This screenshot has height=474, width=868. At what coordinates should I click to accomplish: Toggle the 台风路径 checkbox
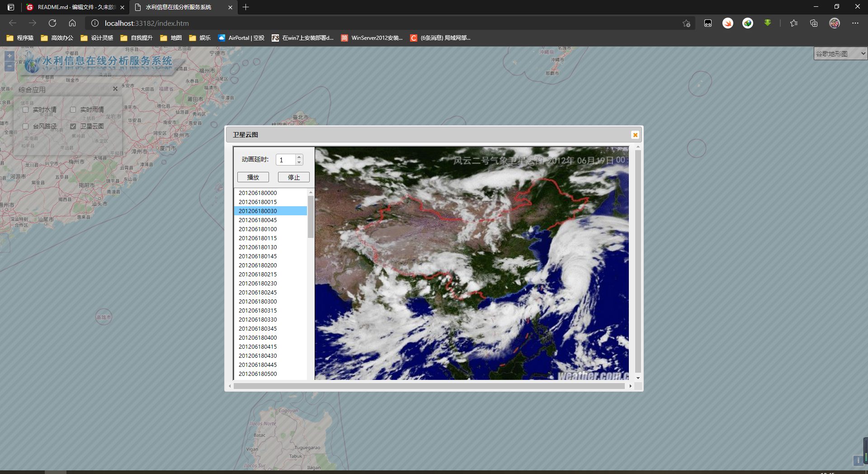click(25, 126)
